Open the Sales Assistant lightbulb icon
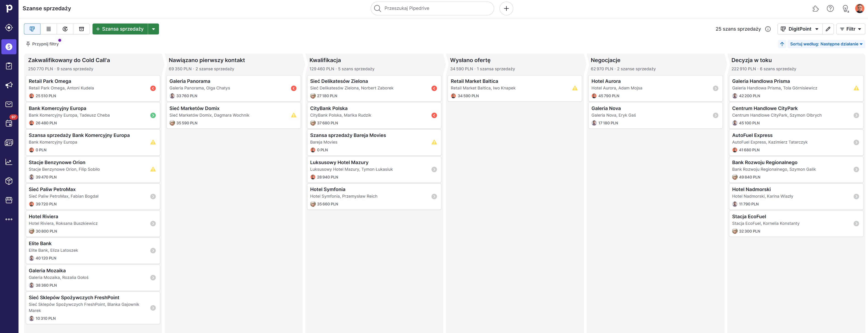 pyautogui.click(x=845, y=8)
